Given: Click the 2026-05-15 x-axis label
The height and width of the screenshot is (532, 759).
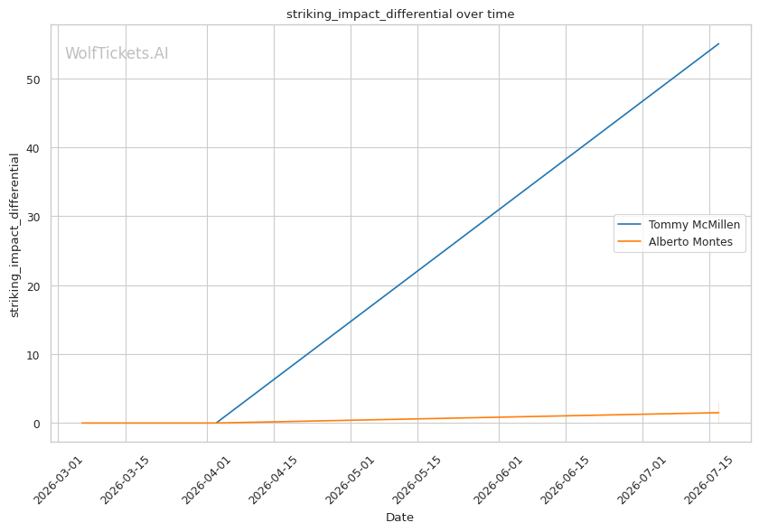Looking at the screenshot, I should pyautogui.click(x=417, y=481).
